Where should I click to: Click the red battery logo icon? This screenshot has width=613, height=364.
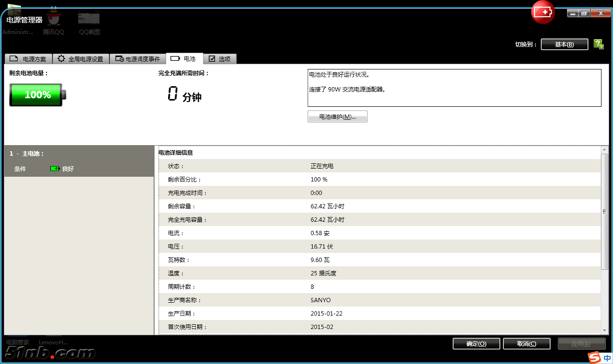pyautogui.click(x=543, y=12)
